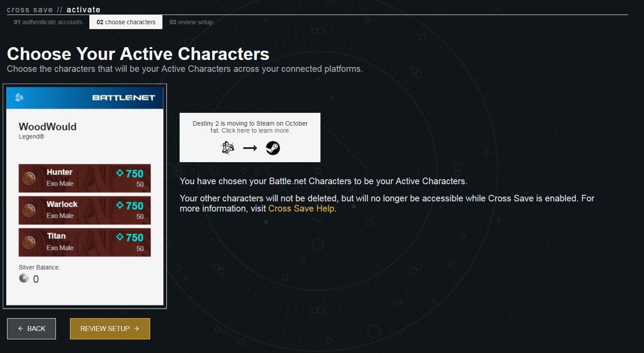Click the Steam logo in migration banner
This screenshot has width=644, height=353.
[x=273, y=149]
